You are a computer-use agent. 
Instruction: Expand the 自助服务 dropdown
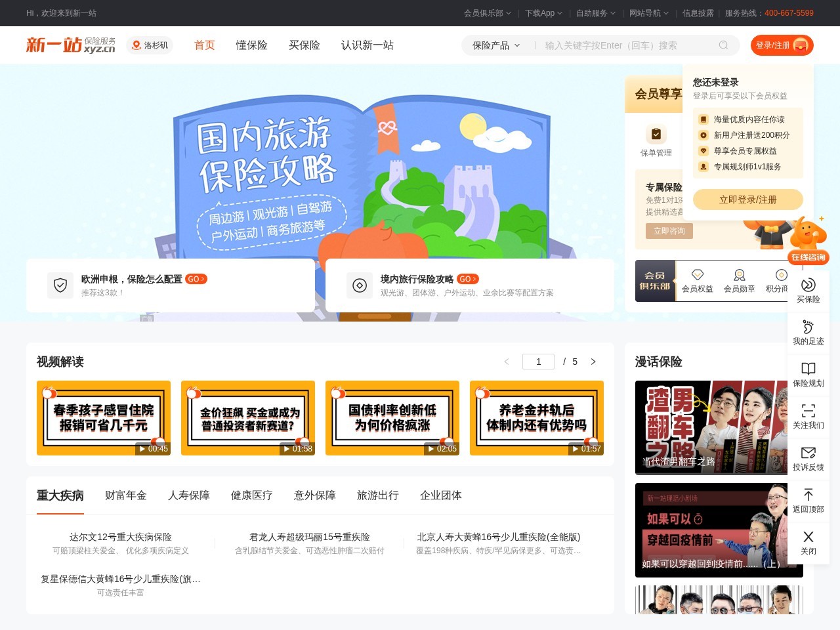(593, 13)
